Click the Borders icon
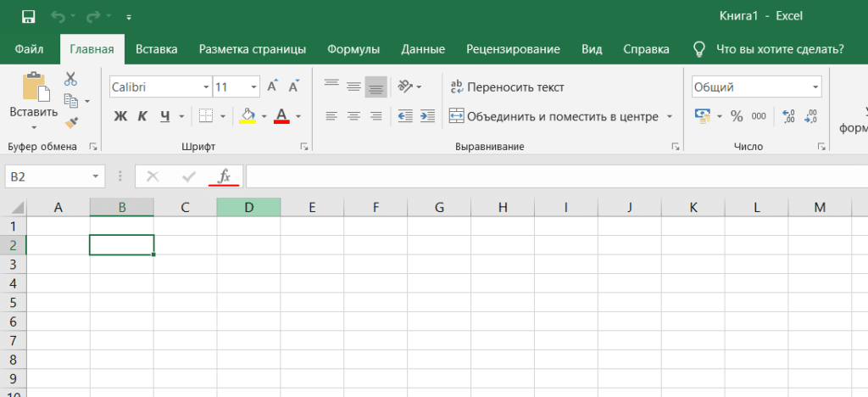The height and width of the screenshot is (397, 868). (206, 116)
